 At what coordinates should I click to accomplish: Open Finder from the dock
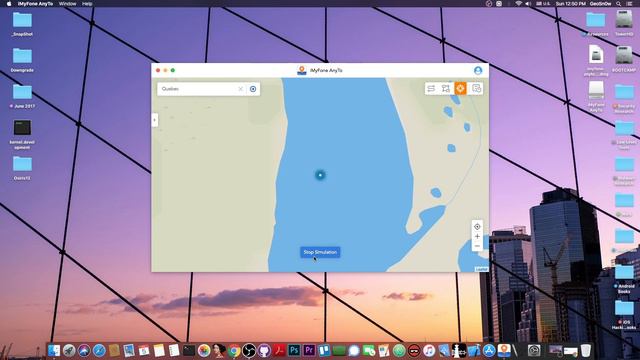[53, 351]
